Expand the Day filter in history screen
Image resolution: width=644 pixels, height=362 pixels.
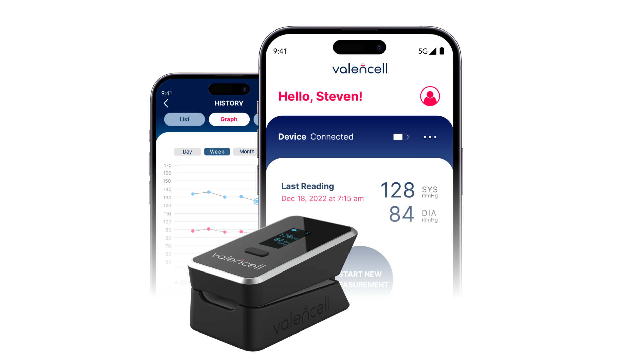pyautogui.click(x=186, y=151)
